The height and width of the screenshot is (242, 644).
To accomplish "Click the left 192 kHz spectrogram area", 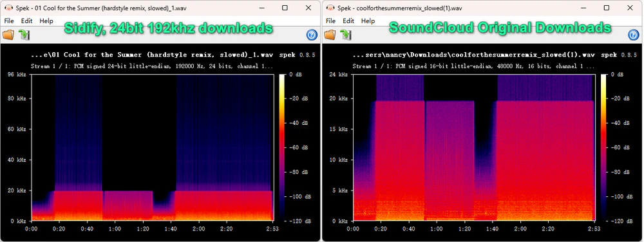I will (x=153, y=147).
